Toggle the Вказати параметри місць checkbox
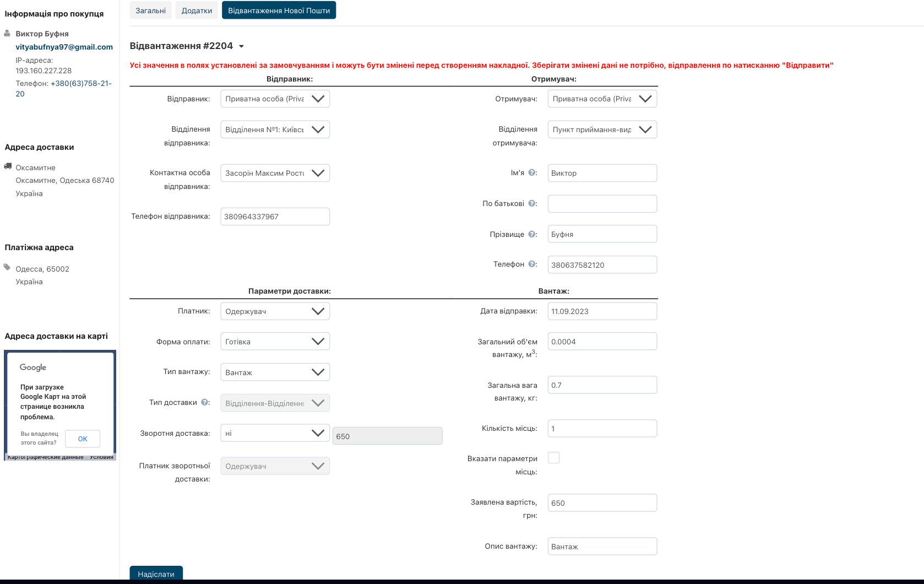The height and width of the screenshot is (584, 924). pos(553,458)
